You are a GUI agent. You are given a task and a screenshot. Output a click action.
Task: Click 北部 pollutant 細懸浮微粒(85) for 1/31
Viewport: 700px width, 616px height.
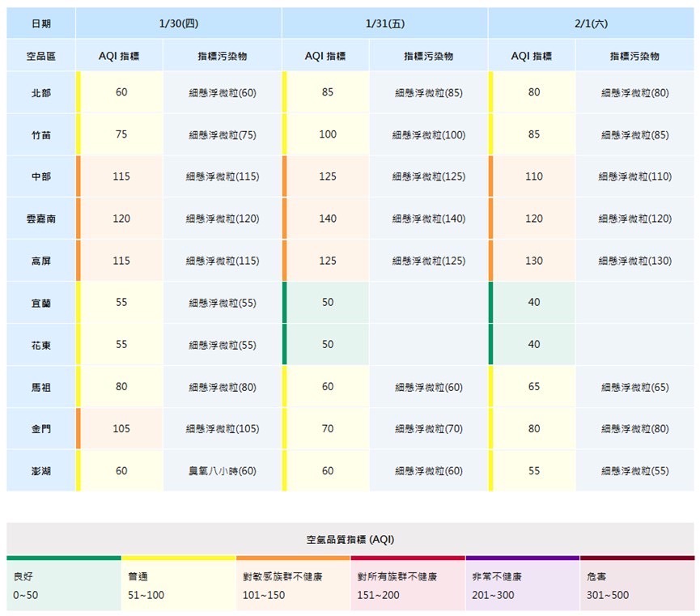point(429,92)
